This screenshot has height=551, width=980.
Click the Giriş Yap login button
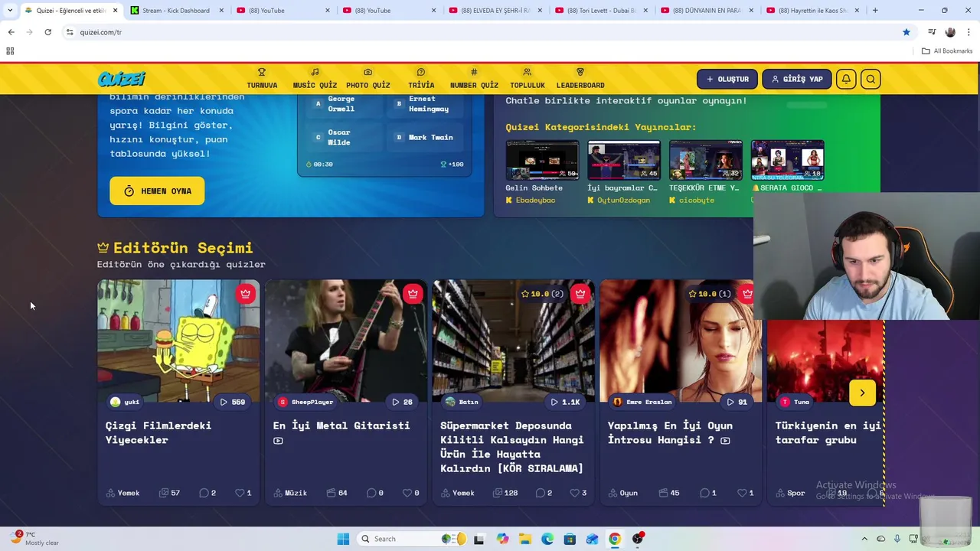pos(797,79)
